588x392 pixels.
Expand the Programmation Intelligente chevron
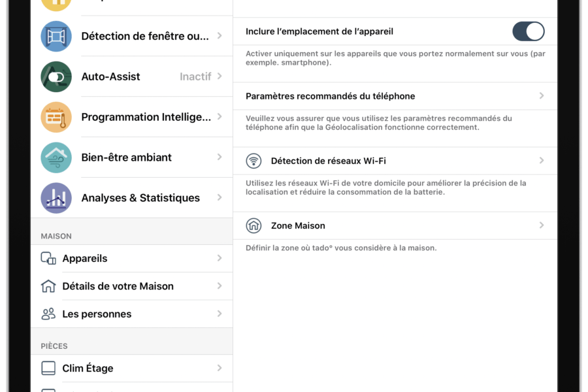[x=220, y=117]
